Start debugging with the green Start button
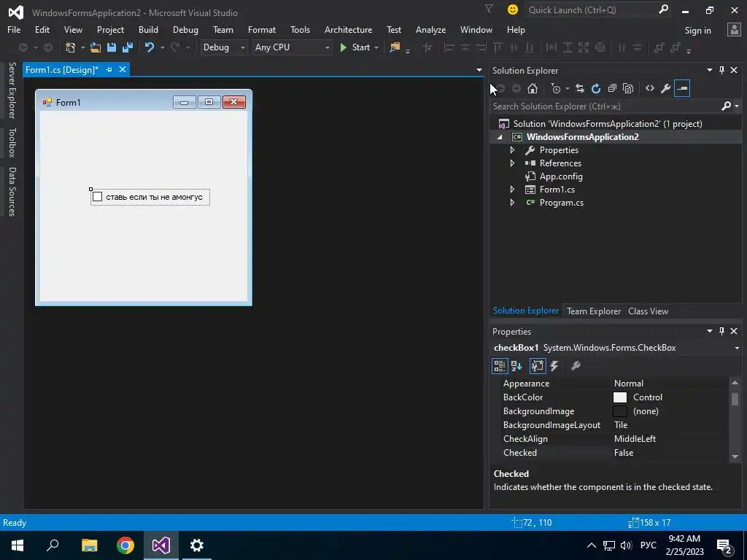The height and width of the screenshot is (560, 747). click(355, 47)
